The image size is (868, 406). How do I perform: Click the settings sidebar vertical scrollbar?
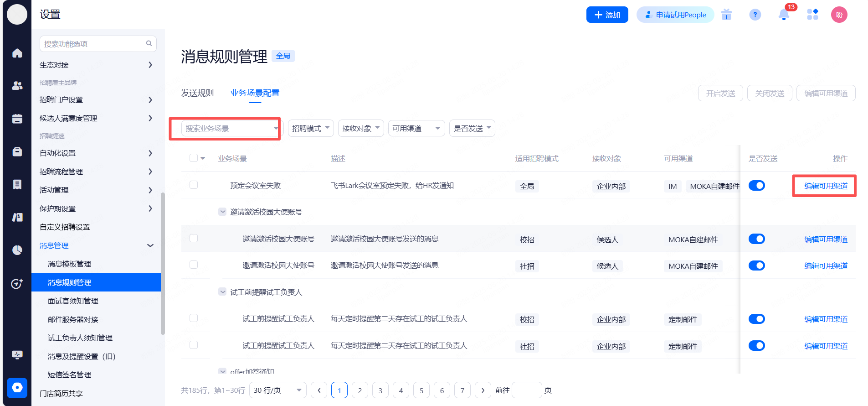click(x=163, y=264)
